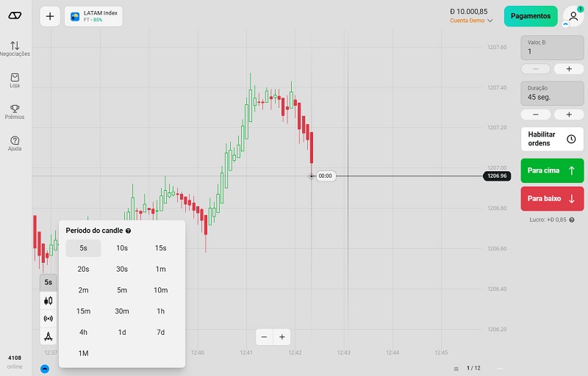Expand the Cuenta Demo account dropdown
Viewport: 588px width, 376px height.
coord(471,21)
